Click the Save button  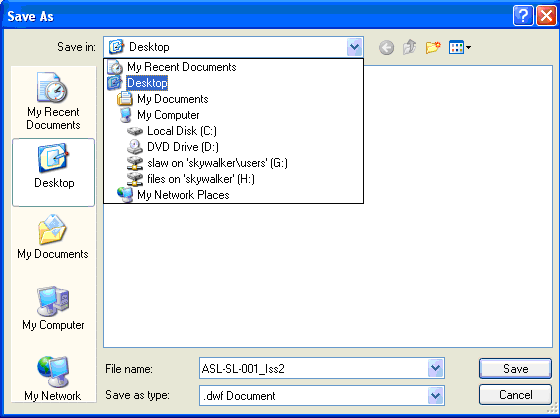pos(515,368)
